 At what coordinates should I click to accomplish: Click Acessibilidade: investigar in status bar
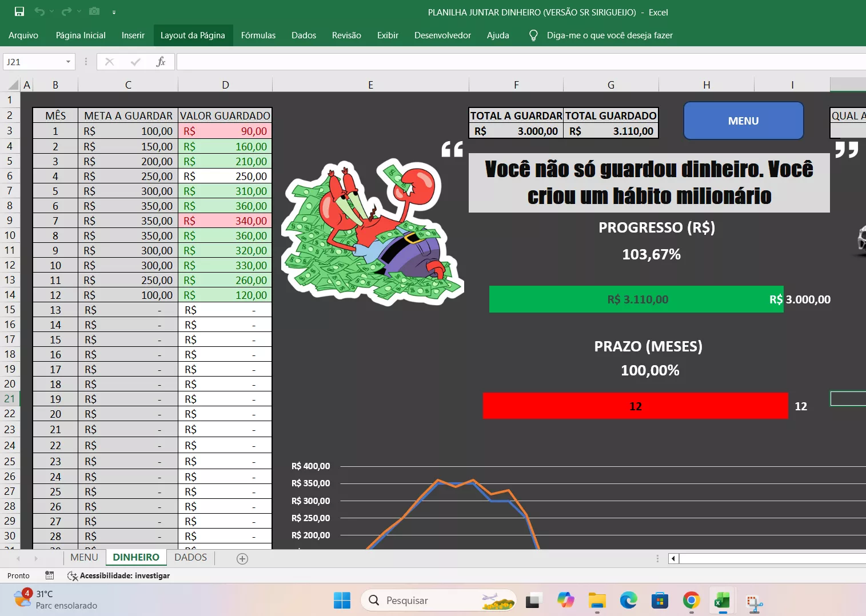(118, 575)
